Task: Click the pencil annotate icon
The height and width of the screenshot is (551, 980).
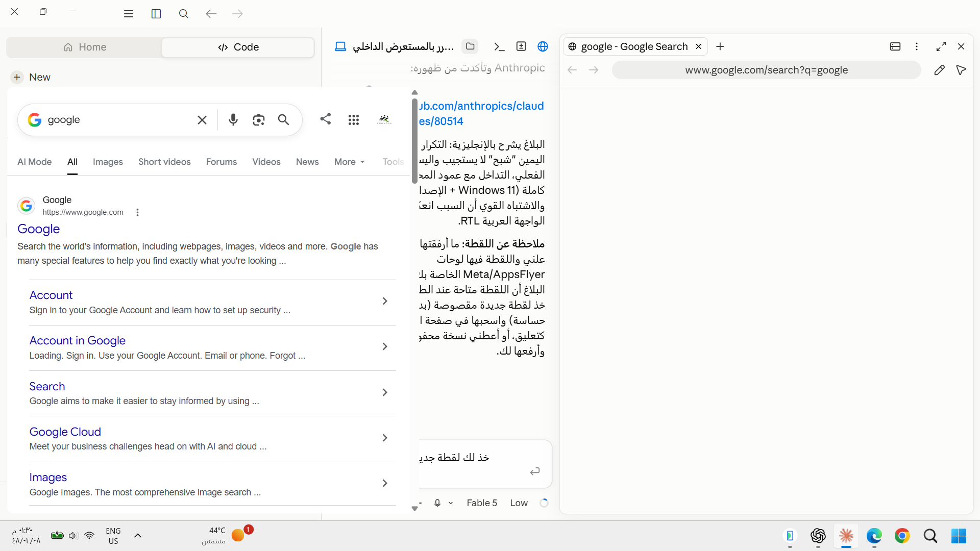Action: (939, 70)
